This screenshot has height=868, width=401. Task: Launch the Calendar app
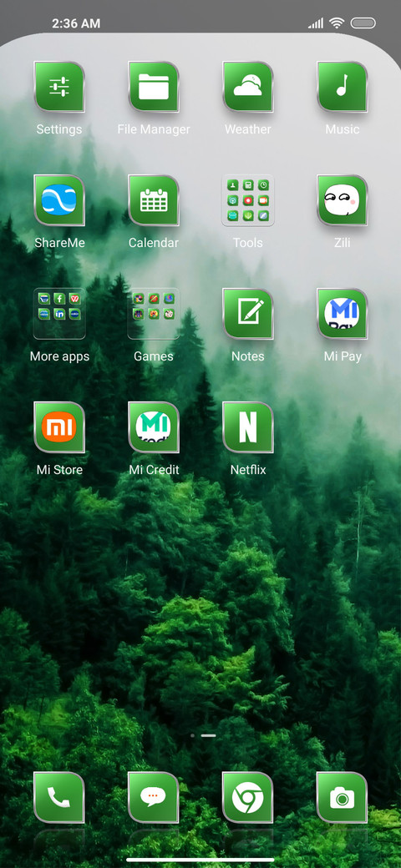pos(154,200)
